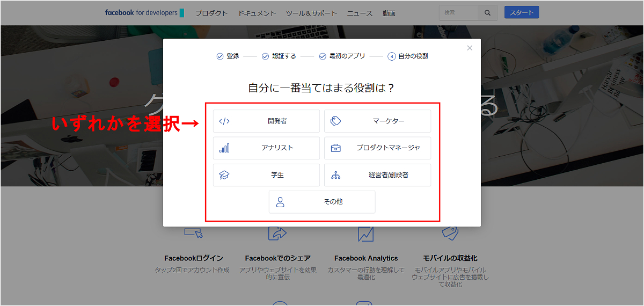Go to the ニュース page

click(x=360, y=13)
